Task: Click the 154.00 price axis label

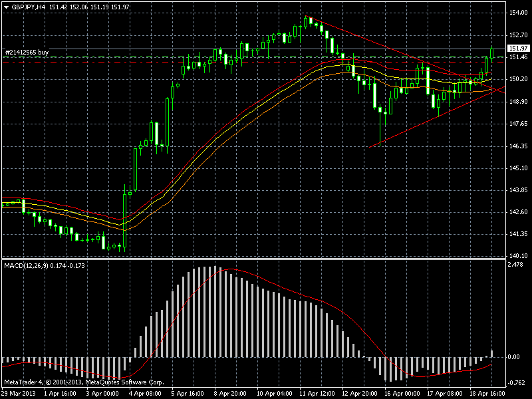Action: coord(519,13)
